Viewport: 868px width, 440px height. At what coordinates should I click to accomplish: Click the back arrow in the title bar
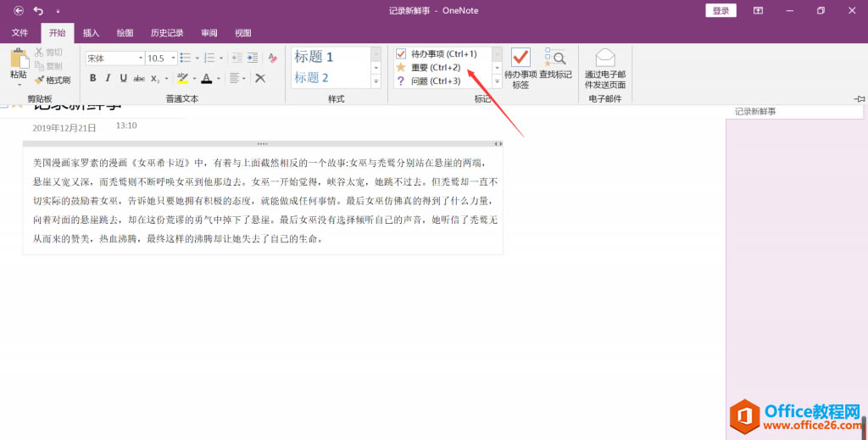pyautogui.click(x=19, y=10)
